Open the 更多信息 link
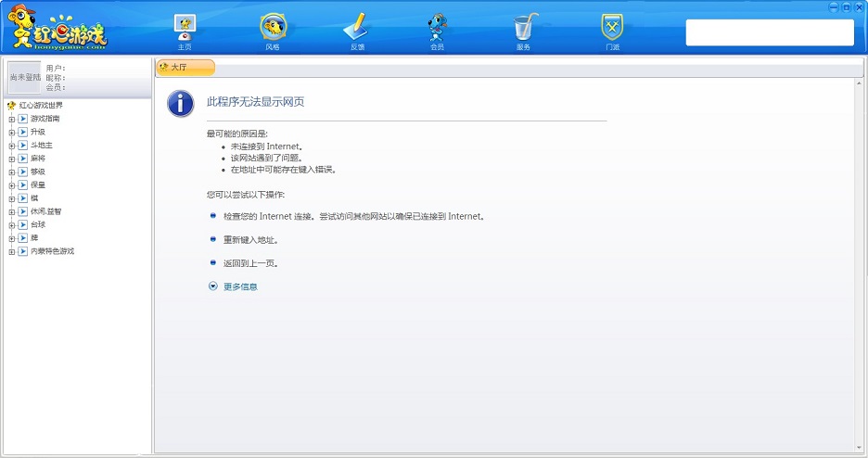This screenshot has height=458, width=868. tap(240, 286)
